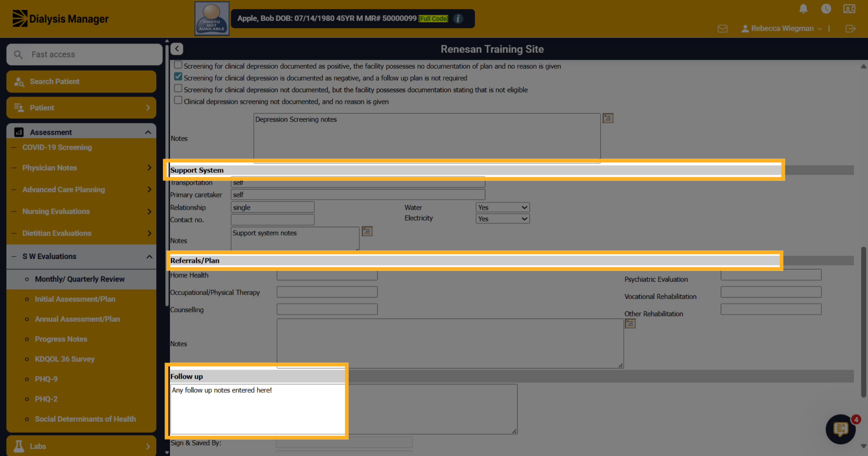The height and width of the screenshot is (456, 868).
Task: Click the Contact no. input field
Action: [272, 220]
